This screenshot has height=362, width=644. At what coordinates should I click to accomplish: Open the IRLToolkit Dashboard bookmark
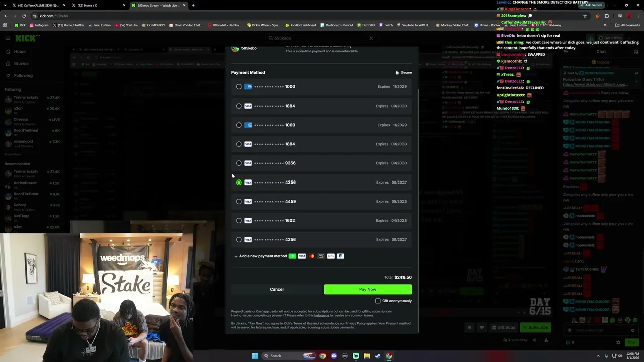click(224, 25)
